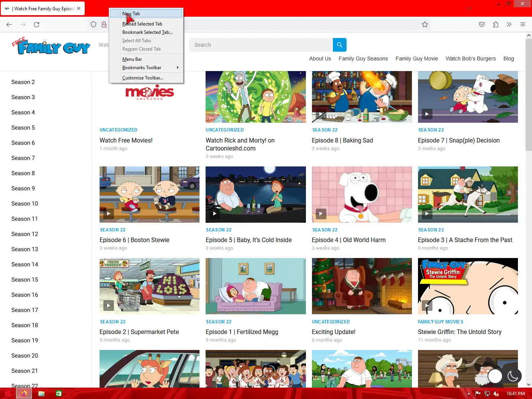Screen dimensions: 532x399
Task: Click the browser forward arrow
Action: [x=23, y=24]
